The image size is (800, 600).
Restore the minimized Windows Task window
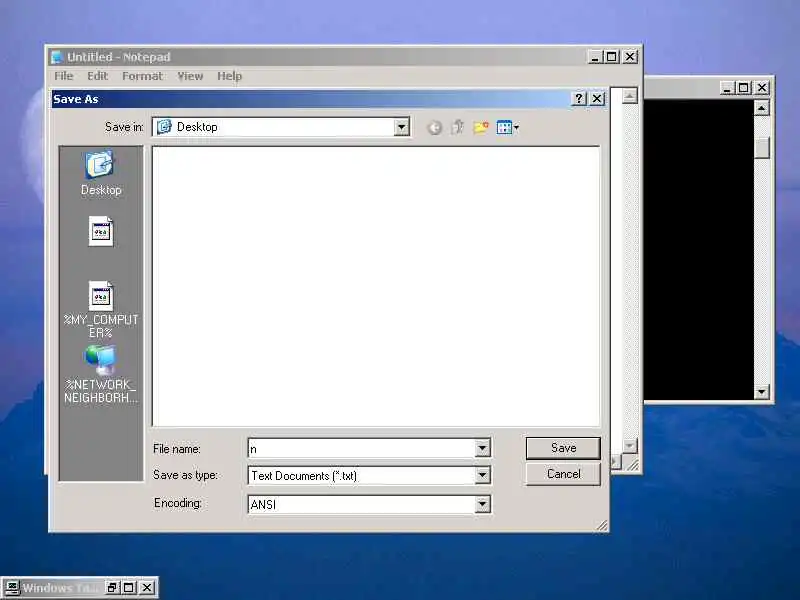[x=112, y=588]
